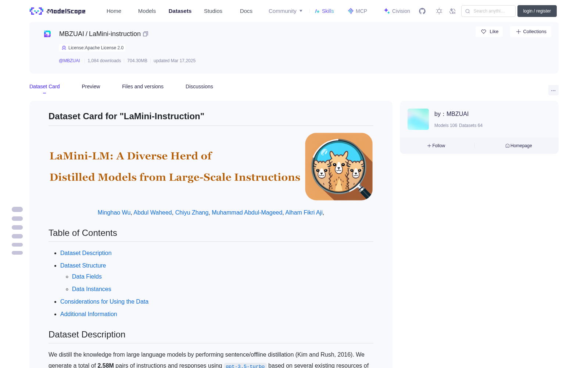588x368 pixels.
Task: Open the Datasets navigation item
Action: click(x=180, y=11)
